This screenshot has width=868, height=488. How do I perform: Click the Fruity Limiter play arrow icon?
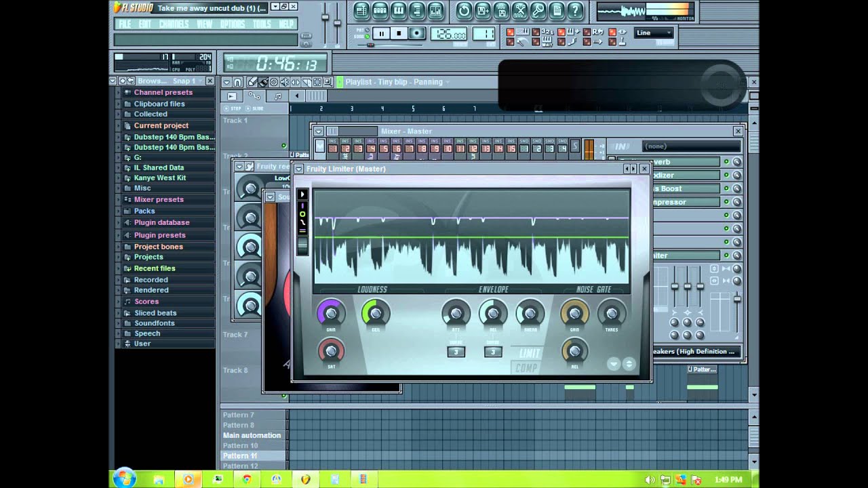302,195
